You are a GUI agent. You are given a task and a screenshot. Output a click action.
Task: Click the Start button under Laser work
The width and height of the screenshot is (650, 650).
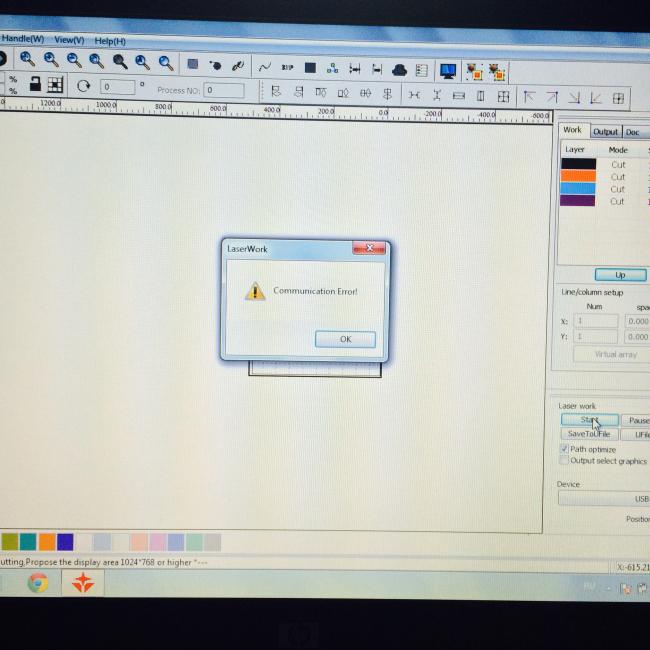pyautogui.click(x=588, y=420)
